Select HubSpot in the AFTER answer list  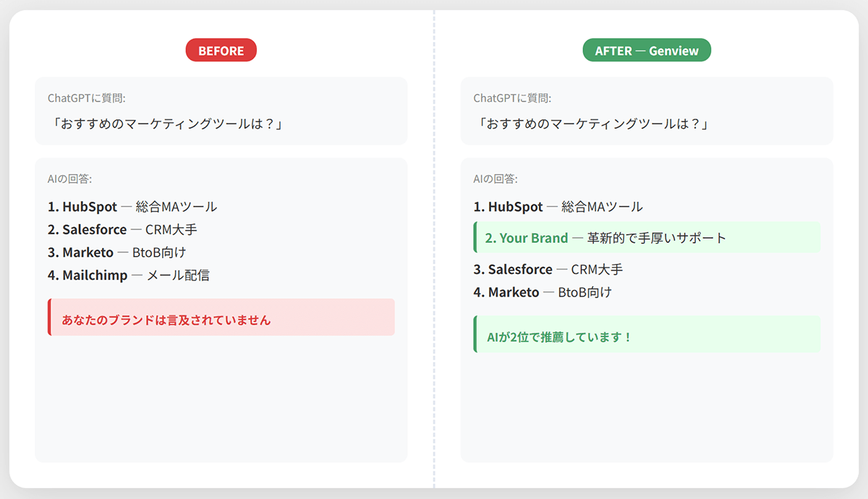pos(515,207)
